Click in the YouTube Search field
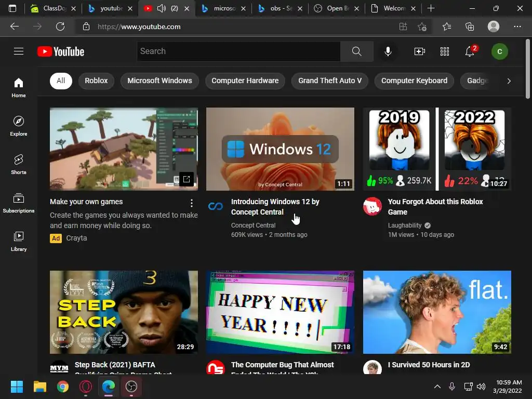 (238, 51)
